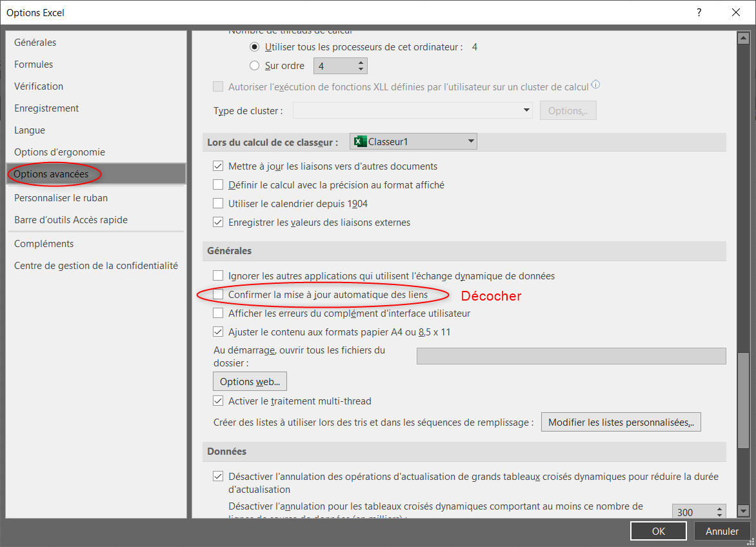
Task: Open the Enregistrement category
Action: pos(96,108)
